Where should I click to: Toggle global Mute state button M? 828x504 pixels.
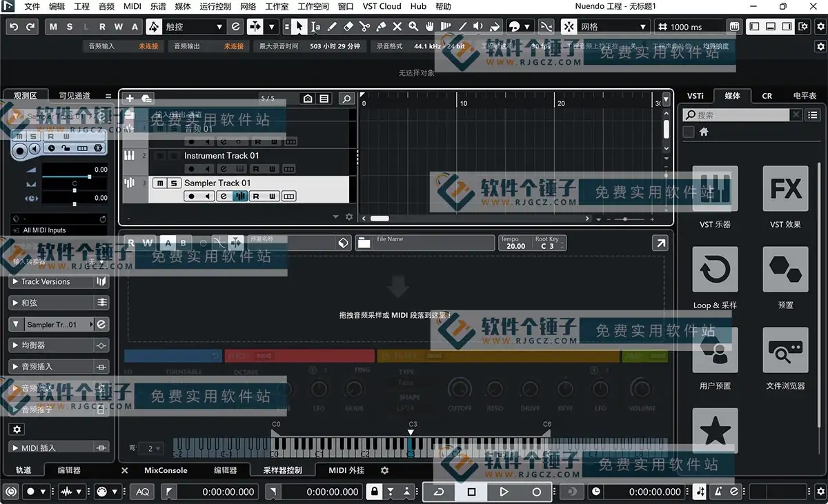(x=53, y=27)
